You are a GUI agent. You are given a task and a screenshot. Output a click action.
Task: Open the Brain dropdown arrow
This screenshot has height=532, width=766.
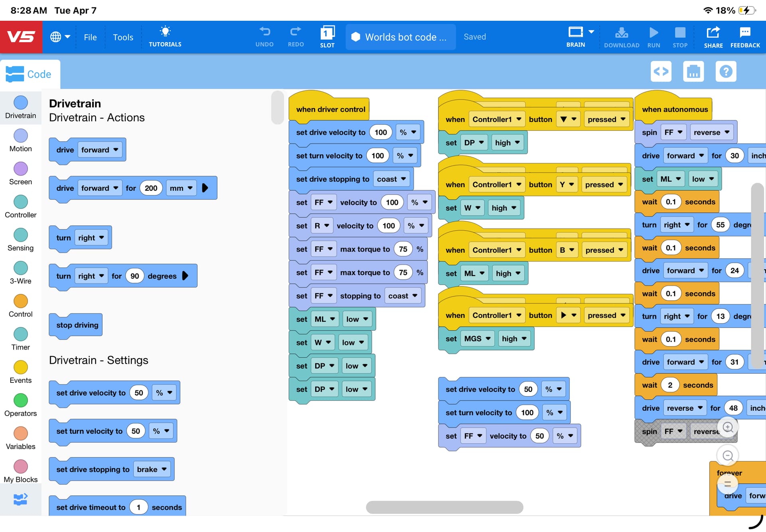point(591,32)
